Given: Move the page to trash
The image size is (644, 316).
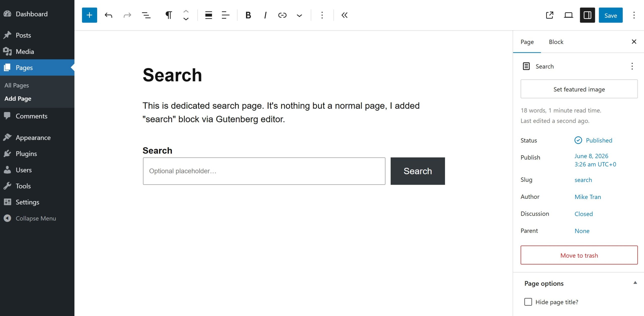Looking at the screenshot, I should coord(579,255).
